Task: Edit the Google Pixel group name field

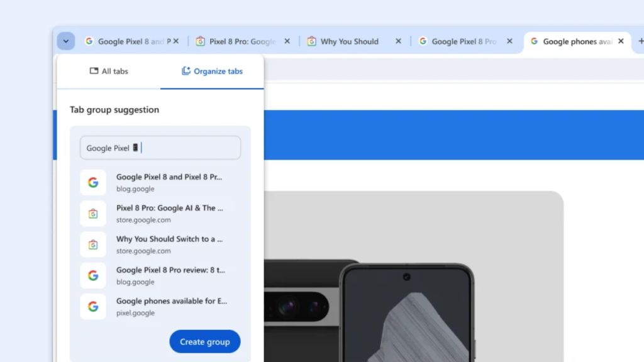Action: click(x=160, y=148)
